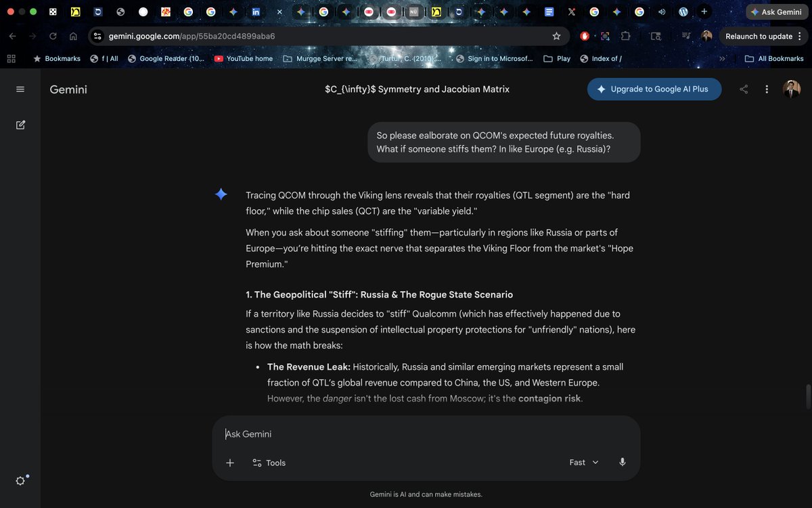Screen dimensions: 812x508
Task: Click the address bar URL
Action: click(x=191, y=37)
